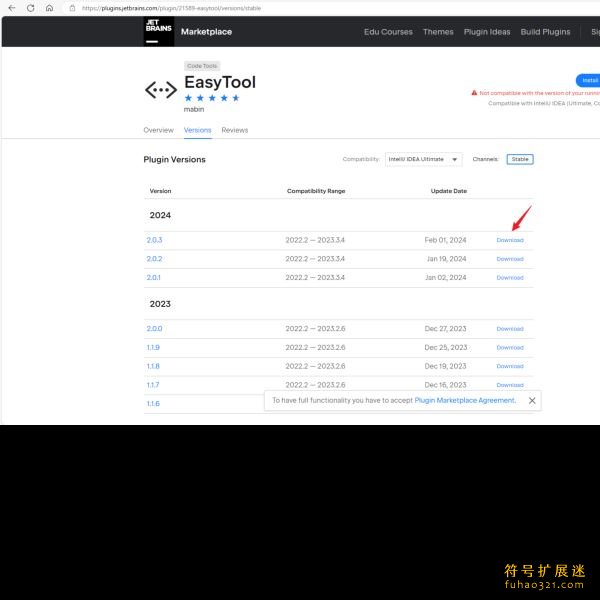Open version 2.0.2 details
600x600 pixels.
[154, 259]
